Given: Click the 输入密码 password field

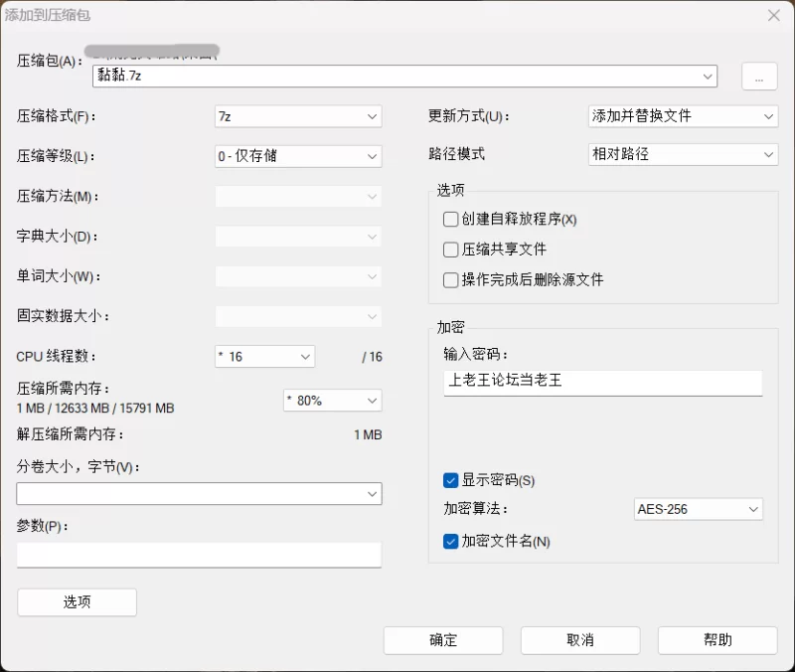Looking at the screenshot, I should point(603,382).
